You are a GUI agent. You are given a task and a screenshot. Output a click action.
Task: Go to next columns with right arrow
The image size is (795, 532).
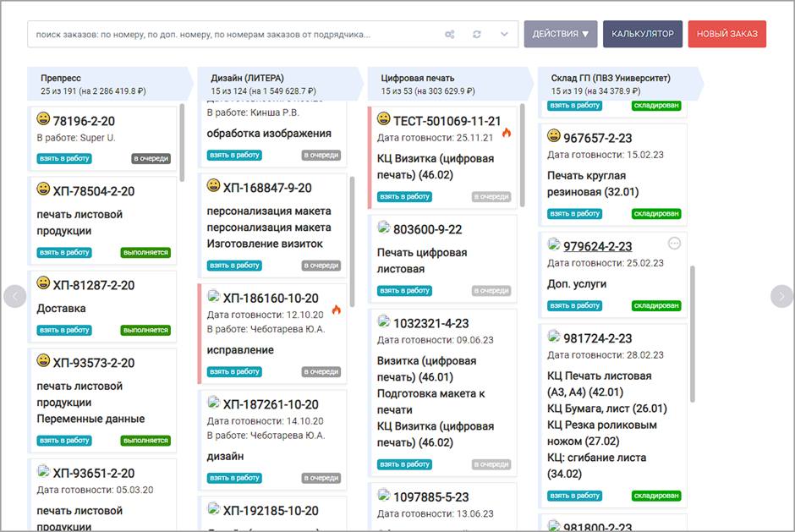point(781,296)
